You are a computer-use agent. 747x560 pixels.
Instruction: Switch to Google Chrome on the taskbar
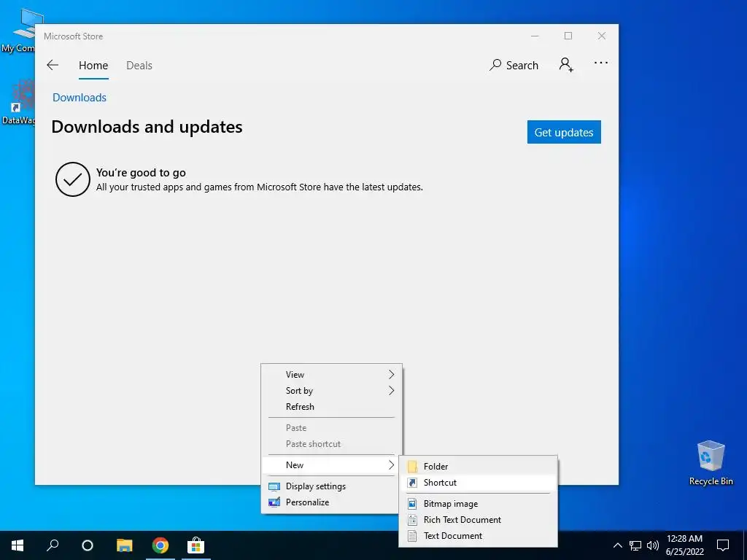160,545
